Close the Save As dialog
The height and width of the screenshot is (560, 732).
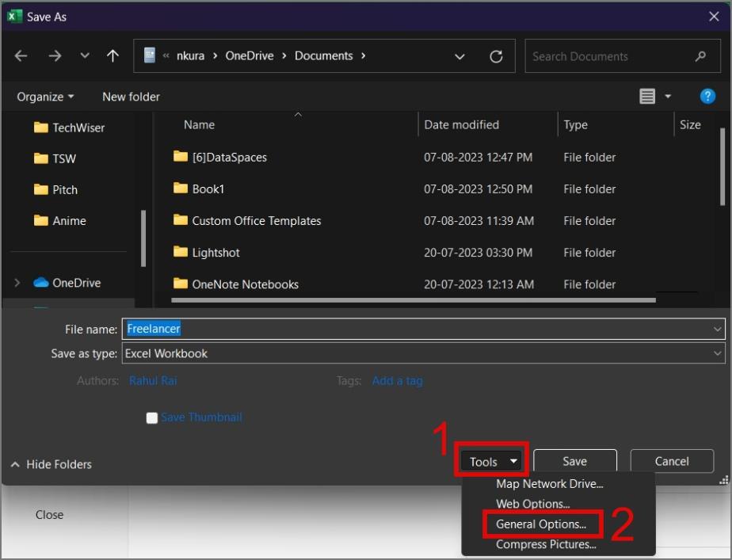pyautogui.click(x=714, y=17)
